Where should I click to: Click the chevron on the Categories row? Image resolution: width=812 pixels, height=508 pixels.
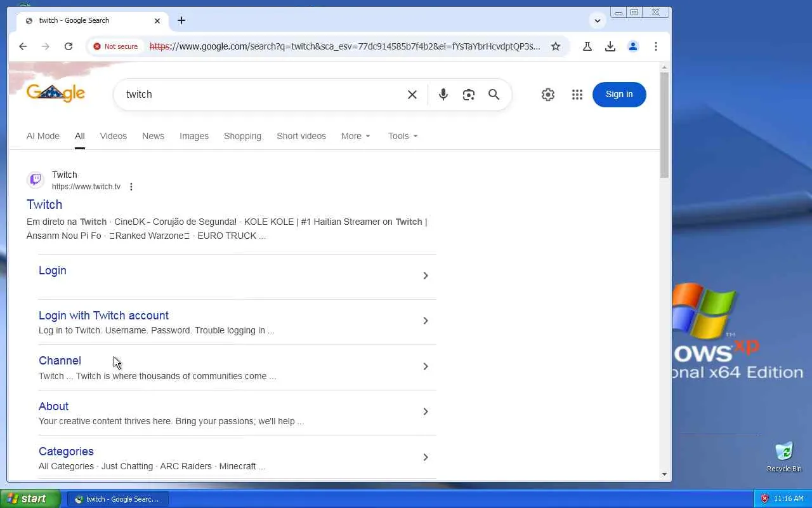pyautogui.click(x=426, y=457)
